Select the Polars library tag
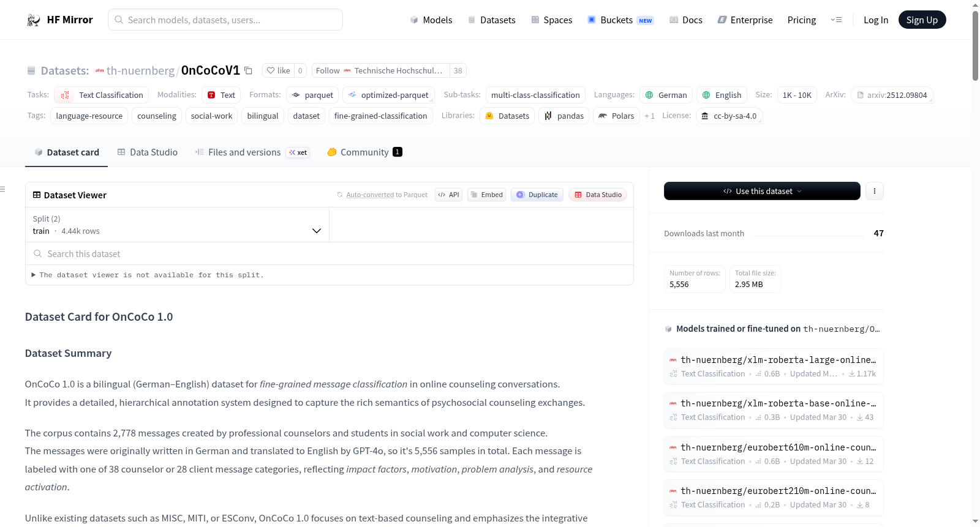Screen dimensions: 980x527 616,116
